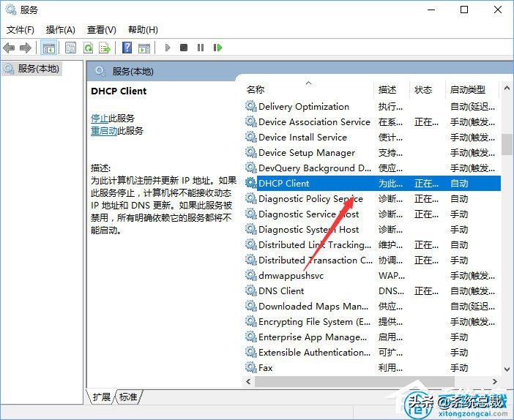Click the 服务 window title bar icon
The image size is (514, 420).
tap(11, 10)
